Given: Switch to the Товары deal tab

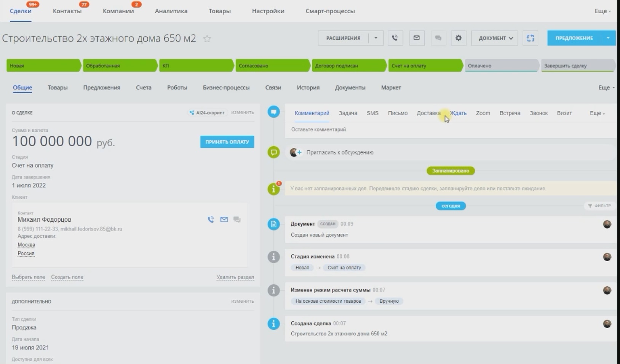Looking at the screenshot, I should 58,88.
